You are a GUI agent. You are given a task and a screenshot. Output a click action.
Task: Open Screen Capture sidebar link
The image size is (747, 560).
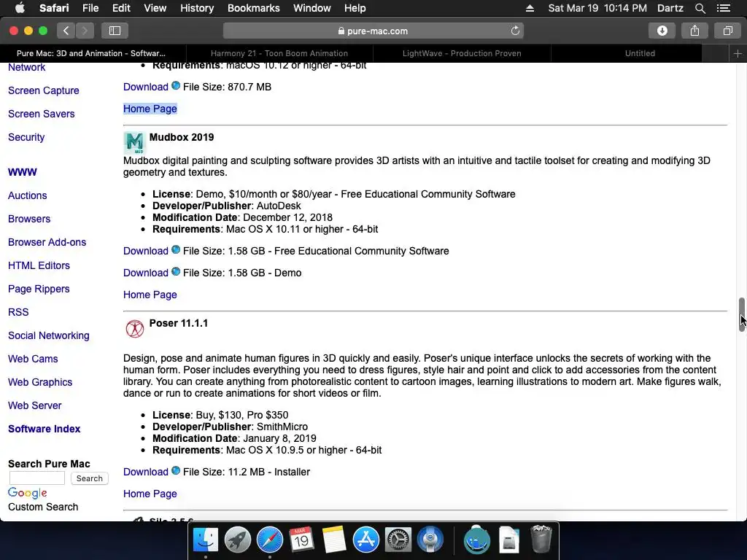tap(43, 90)
